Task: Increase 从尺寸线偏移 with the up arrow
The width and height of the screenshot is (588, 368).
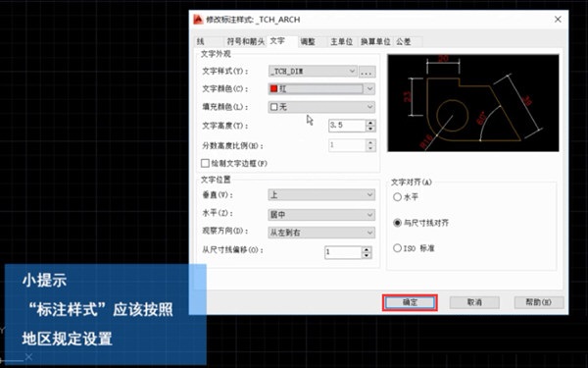Action: point(367,249)
